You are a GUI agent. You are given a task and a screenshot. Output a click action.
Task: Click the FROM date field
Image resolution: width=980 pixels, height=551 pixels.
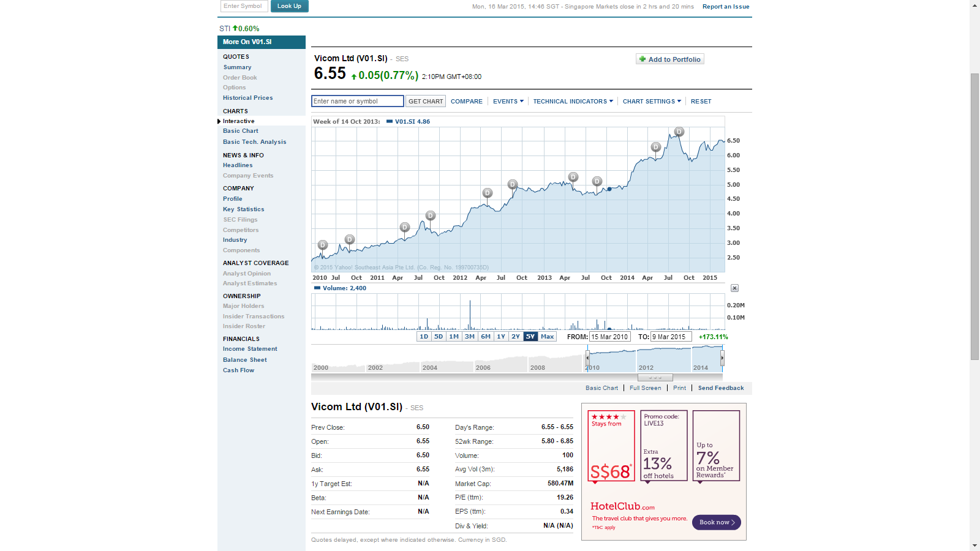click(610, 337)
